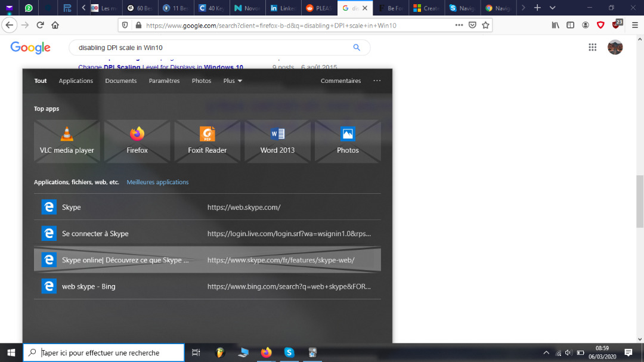List all tabs dropdown arrow
644x362 pixels.
click(552, 8)
